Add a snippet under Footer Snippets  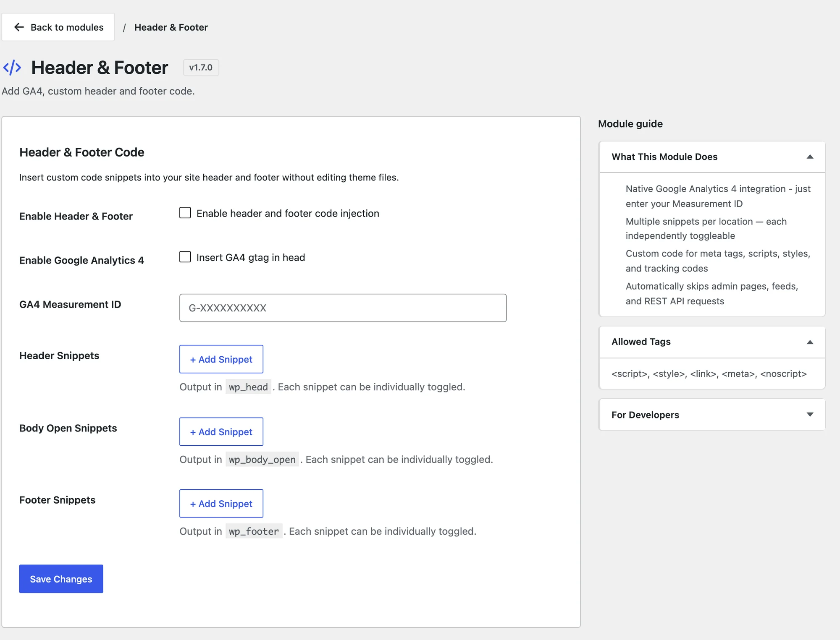coord(221,504)
